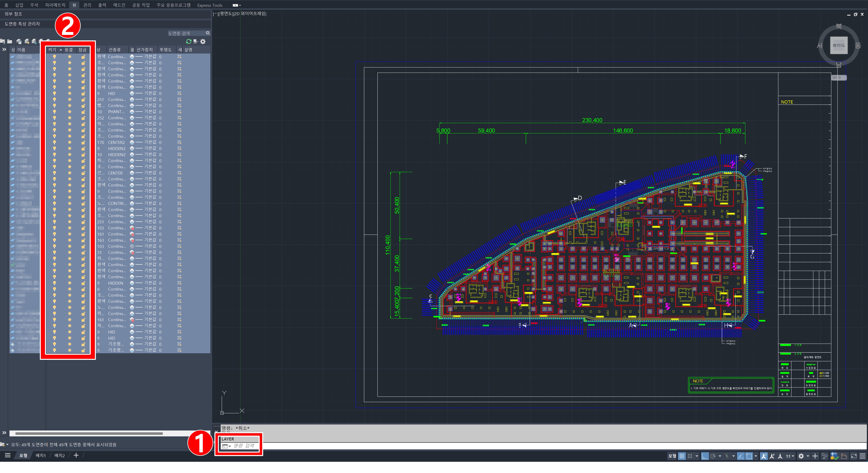This screenshot has width=868, height=473.
Task: Click the orange lock UI icon
Action: [x=844, y=456]
